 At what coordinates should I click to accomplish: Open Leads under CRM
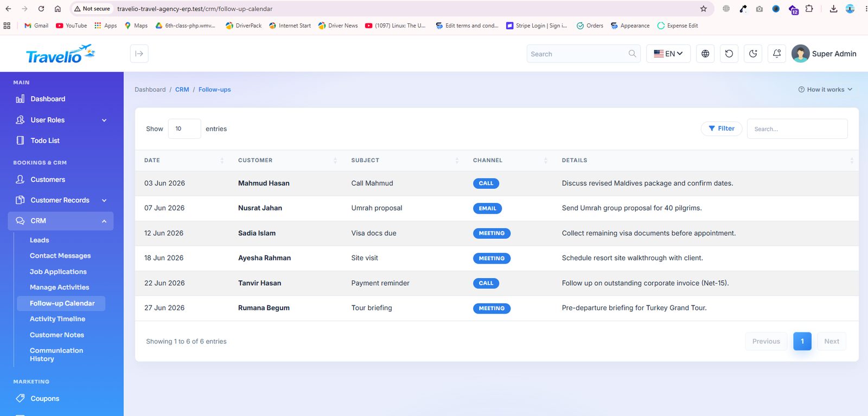39,240
